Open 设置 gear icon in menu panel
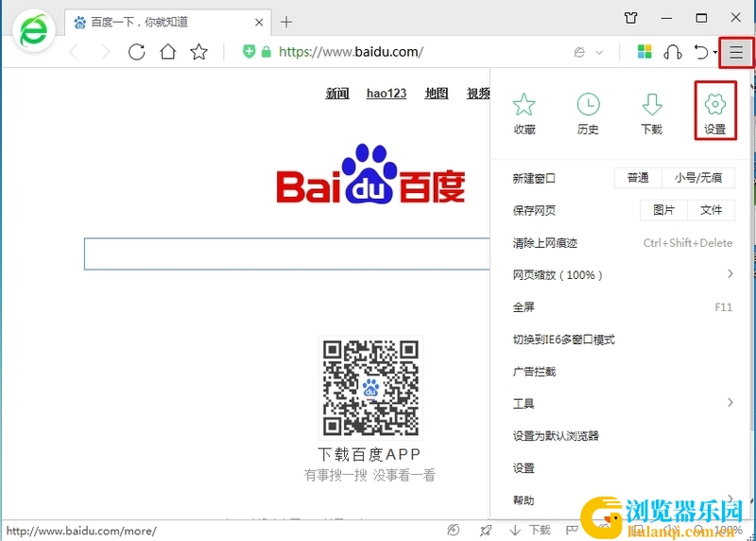The image size is (756, 541). pyautogui.click(x=715, y=113)
